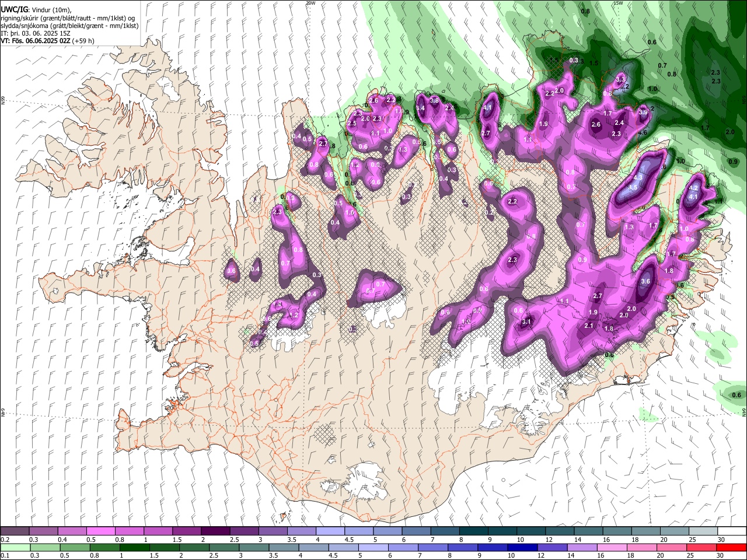
Task: Click the '3.9' snowfall value on the map
Action: click(x=644, y=111)
